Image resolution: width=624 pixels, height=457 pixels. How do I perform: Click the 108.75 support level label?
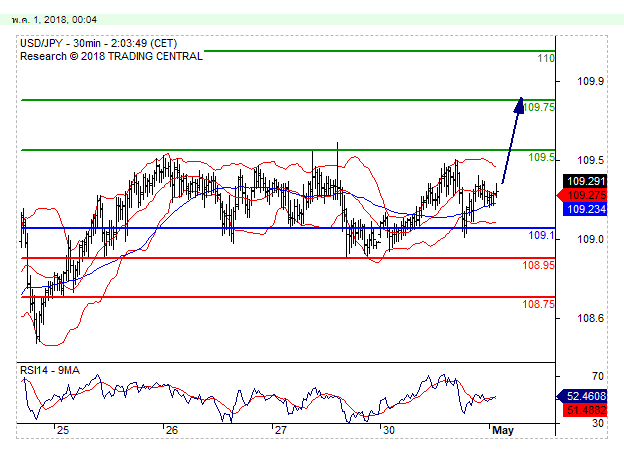click(x=538, y=305)
